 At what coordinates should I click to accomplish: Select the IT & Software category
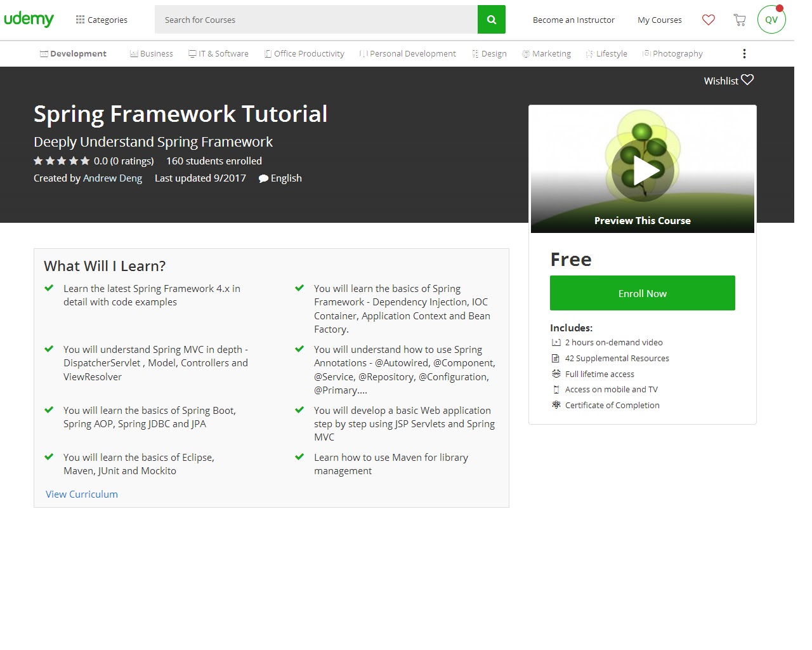point(218,53)
